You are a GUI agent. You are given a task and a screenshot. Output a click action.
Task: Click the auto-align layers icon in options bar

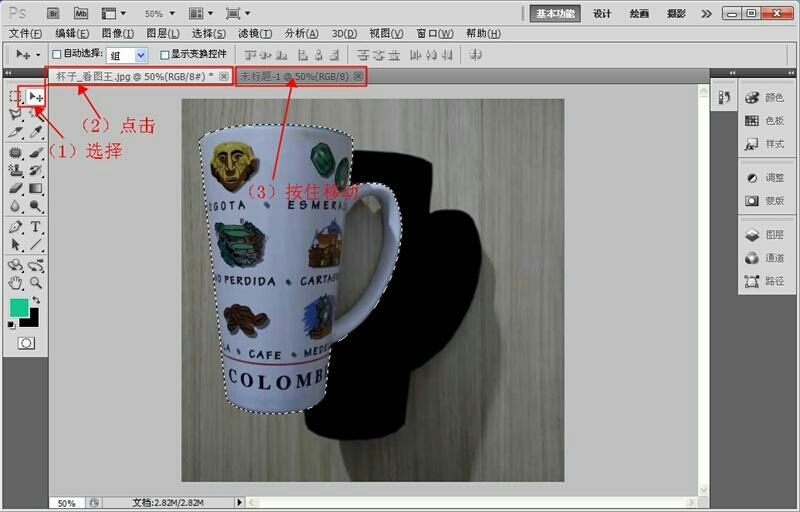click(x=476, y=55)
